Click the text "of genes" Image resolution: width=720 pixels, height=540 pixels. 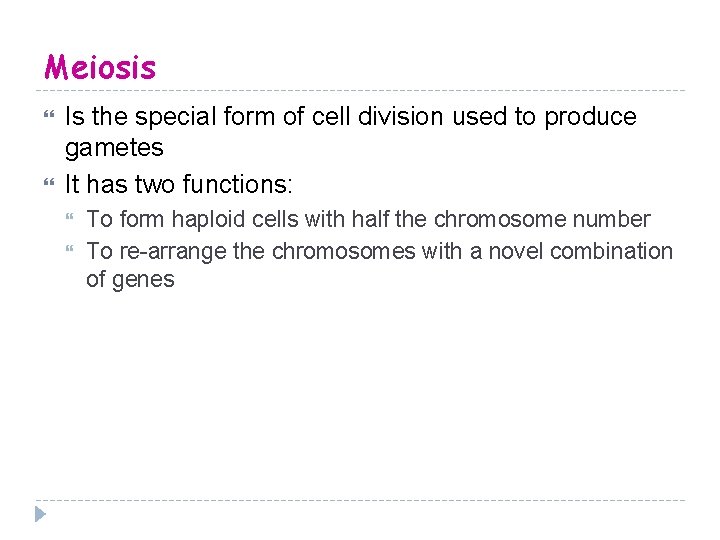130,280
